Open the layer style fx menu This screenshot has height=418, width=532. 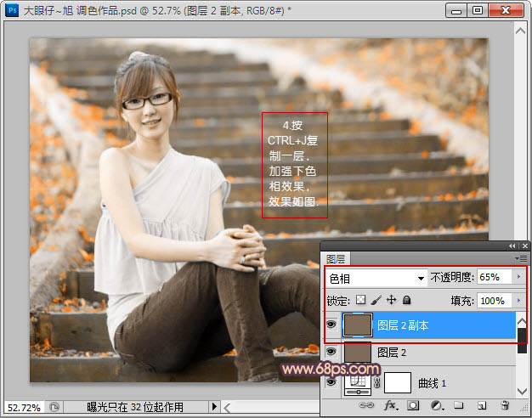pyautogui.click(x=392, y=406)
